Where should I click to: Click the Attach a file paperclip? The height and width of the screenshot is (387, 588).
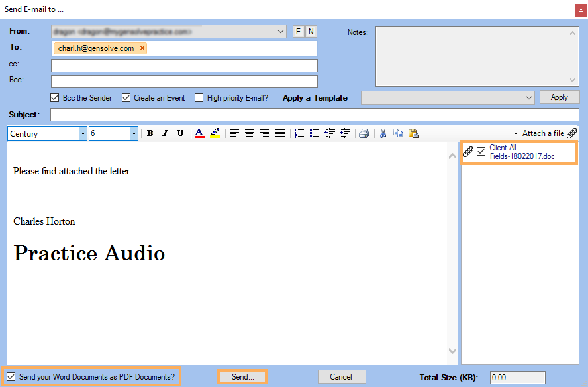pos(572,133)
